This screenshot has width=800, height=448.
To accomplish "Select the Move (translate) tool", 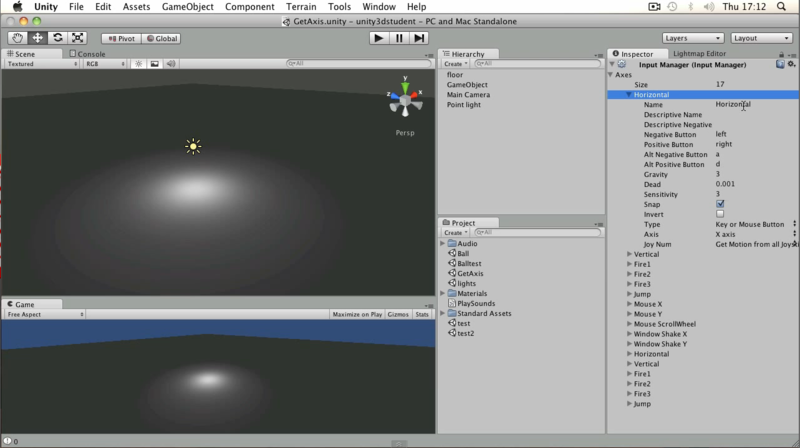I will tap(37, 38).
